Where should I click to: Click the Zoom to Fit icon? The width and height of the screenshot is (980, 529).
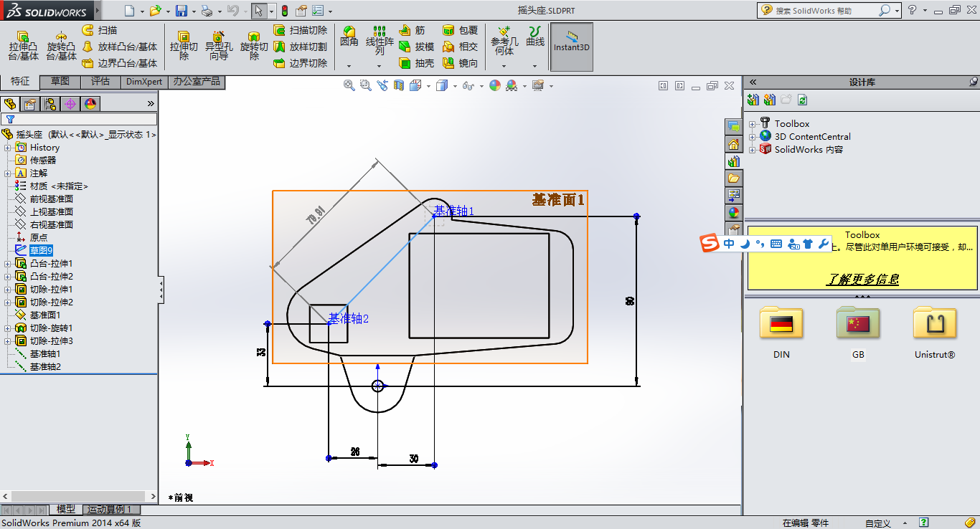click(349, 86)
